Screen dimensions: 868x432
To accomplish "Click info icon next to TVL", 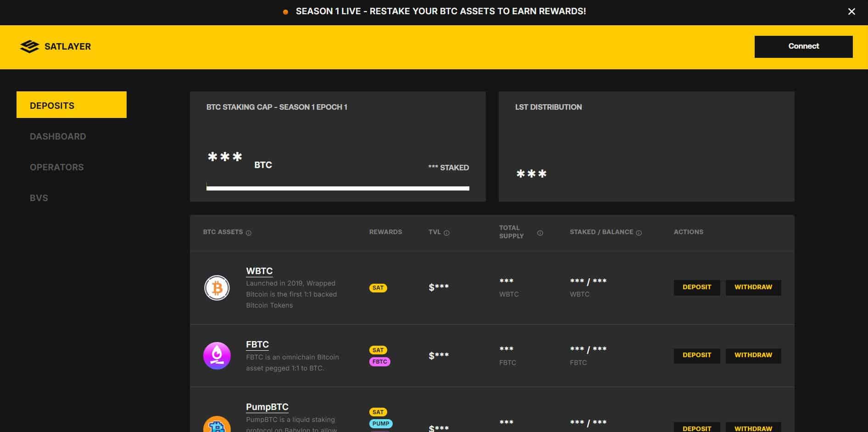I will point(446,233).
